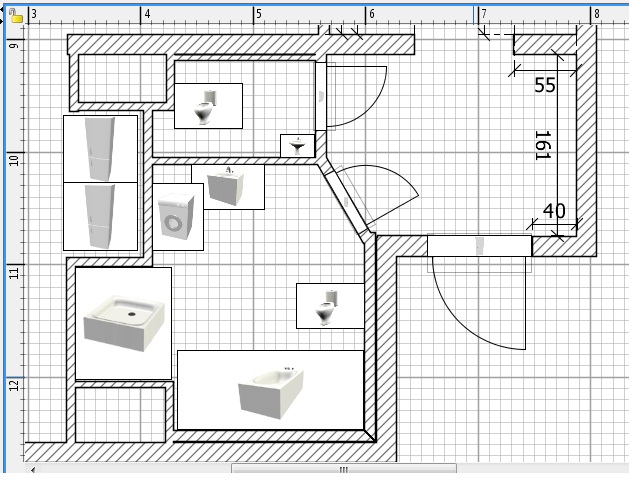
Task: Select the toilet in the upper room
Action: coord(209,106)
